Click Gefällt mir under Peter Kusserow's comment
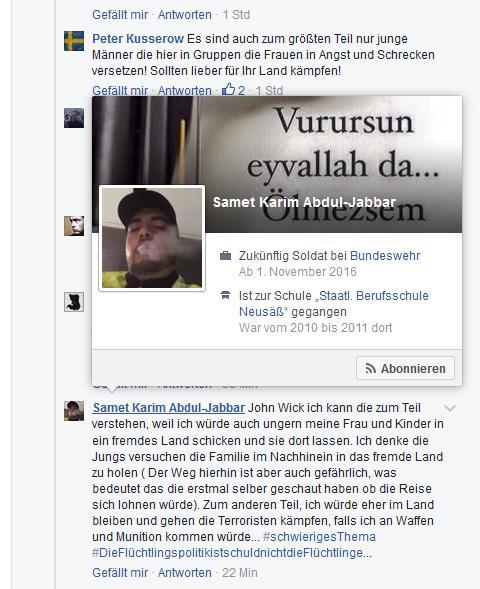This screenshot has height=589, width=480. pos(120,90)
